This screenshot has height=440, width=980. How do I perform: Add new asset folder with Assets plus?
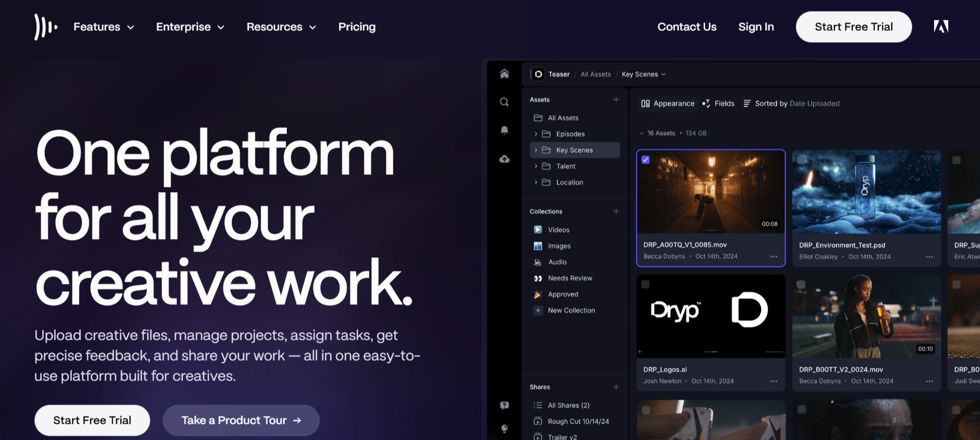pos(616,99)
